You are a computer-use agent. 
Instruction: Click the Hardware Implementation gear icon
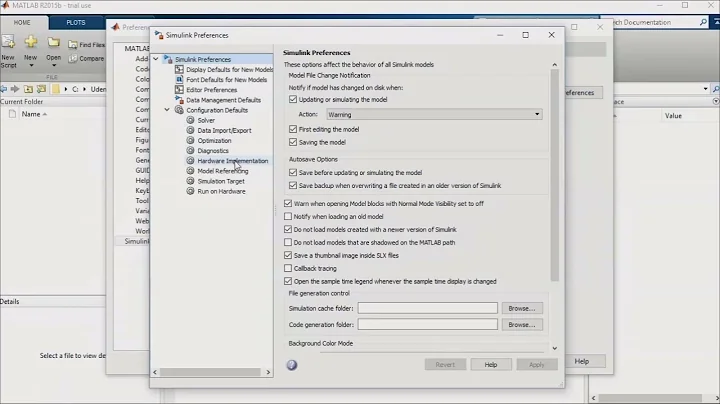(190, 161)
